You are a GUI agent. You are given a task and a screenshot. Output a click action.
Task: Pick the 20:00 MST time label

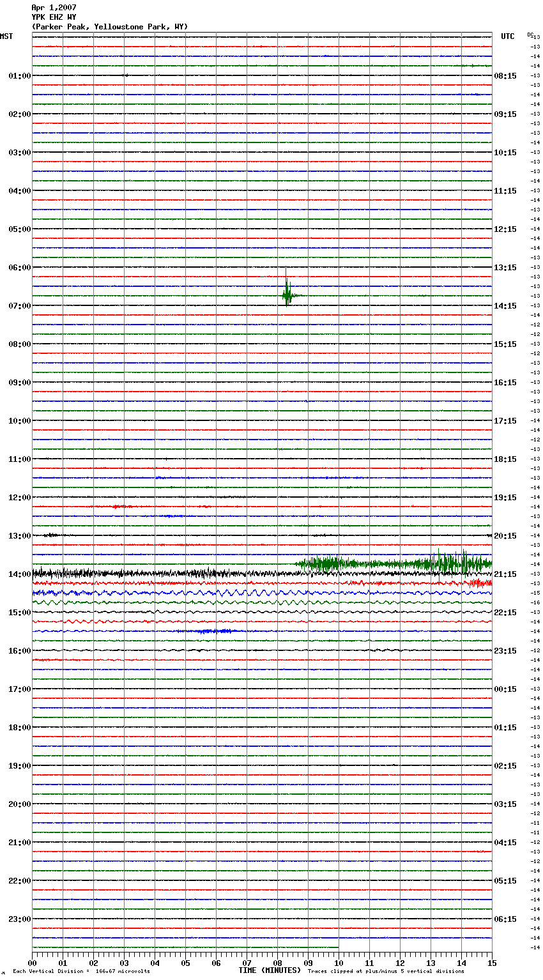20,804
